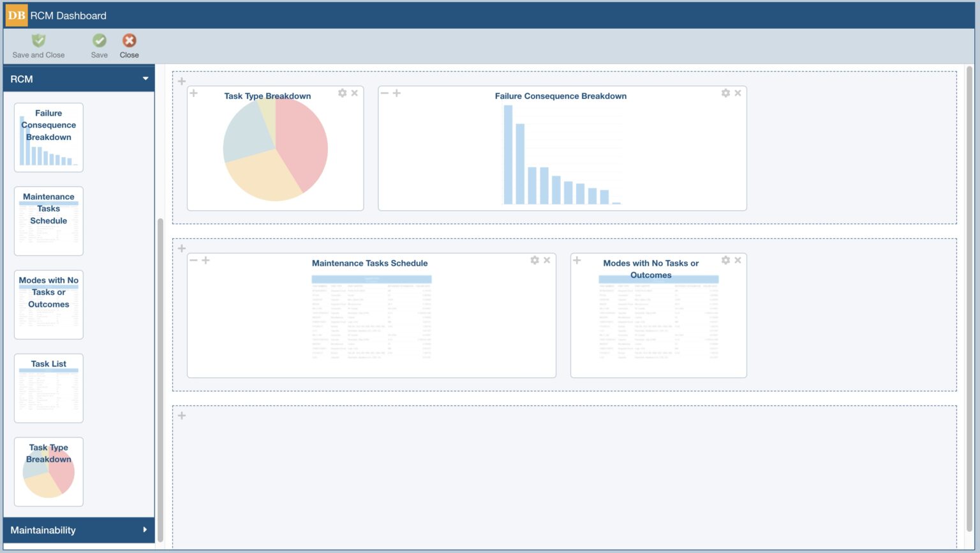Expand the Maintainability section
Viewport: 980px width, 553px height.
click(x=78, y=530)
